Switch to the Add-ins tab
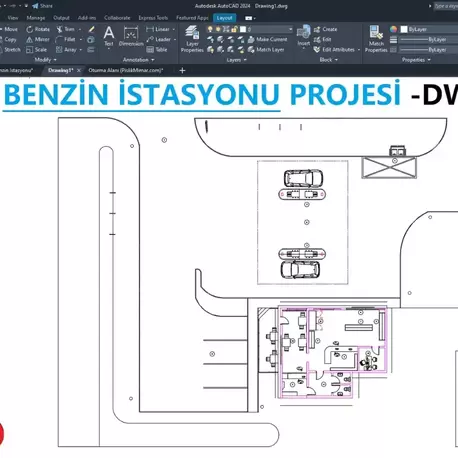Image resolution: width=458 pixels, height=458 pixels. click(x=87, y=18)
